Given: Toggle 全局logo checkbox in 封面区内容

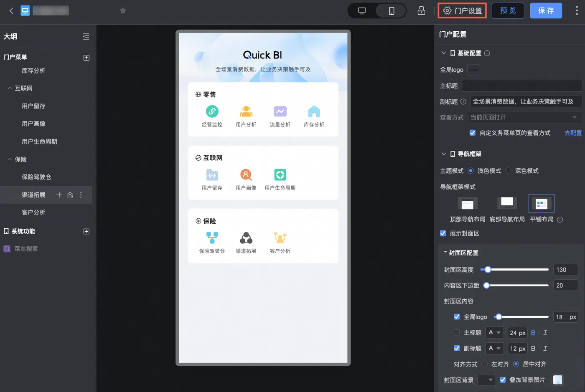Looking at the screenshot, I should coord(457,317).
